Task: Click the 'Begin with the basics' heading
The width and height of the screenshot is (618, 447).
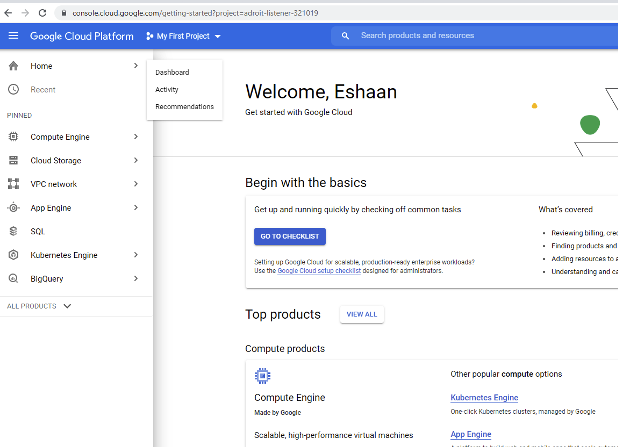Action: click(306, 183)
